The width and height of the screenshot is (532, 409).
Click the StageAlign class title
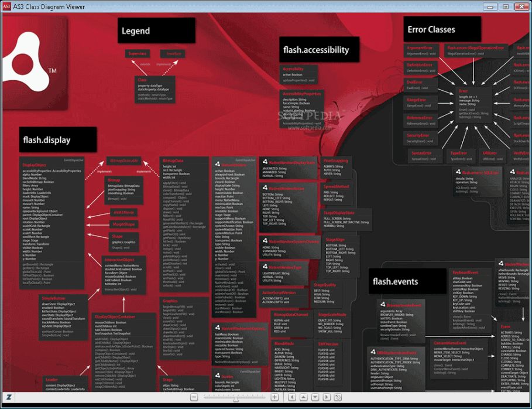(335, 240)
